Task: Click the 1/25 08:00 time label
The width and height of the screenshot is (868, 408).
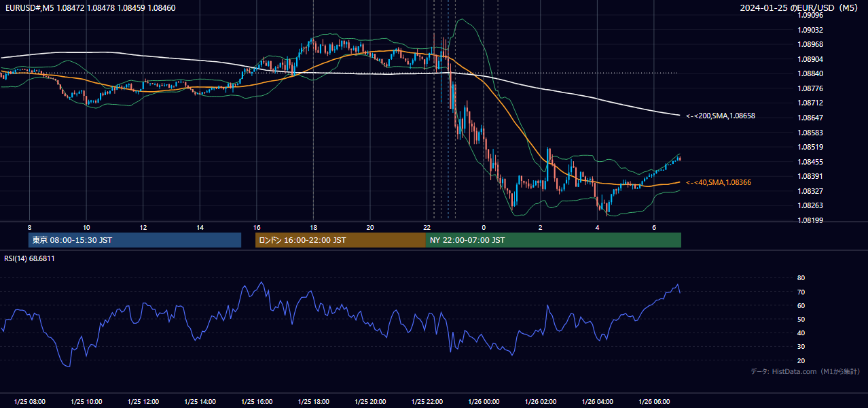Action: [x=29, y=402]
